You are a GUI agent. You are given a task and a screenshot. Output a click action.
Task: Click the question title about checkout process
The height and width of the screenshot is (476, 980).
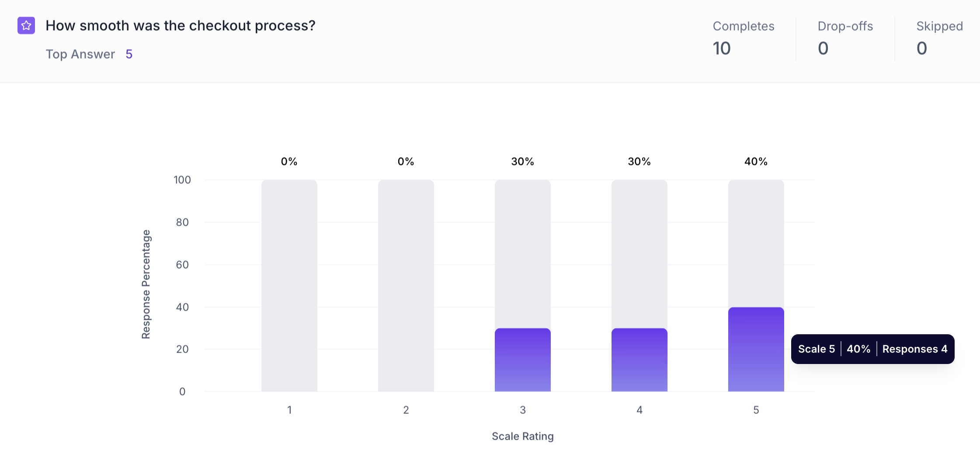(180, 26)
